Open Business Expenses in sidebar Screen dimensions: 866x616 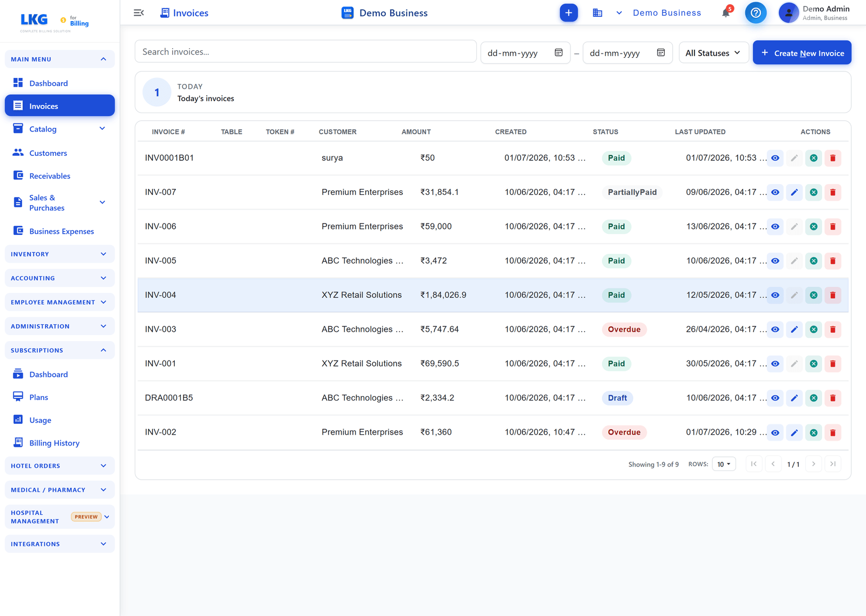(x=60, y=231)
